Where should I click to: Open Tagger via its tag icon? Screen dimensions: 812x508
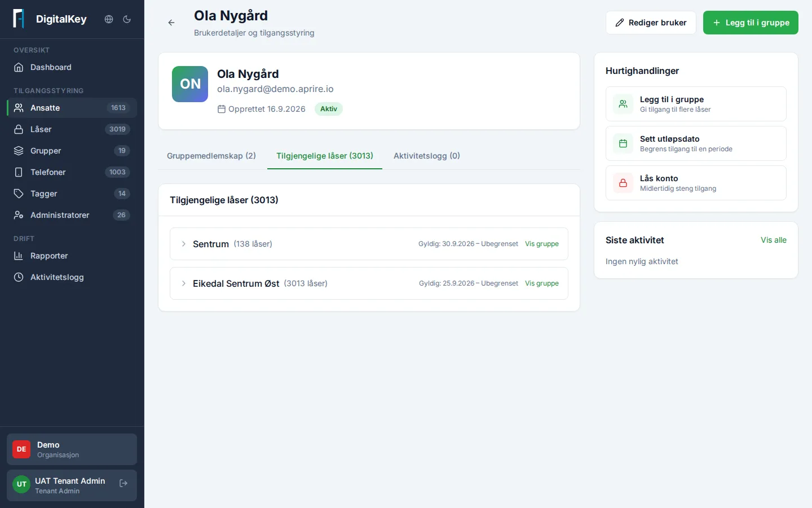click(19, 194)
